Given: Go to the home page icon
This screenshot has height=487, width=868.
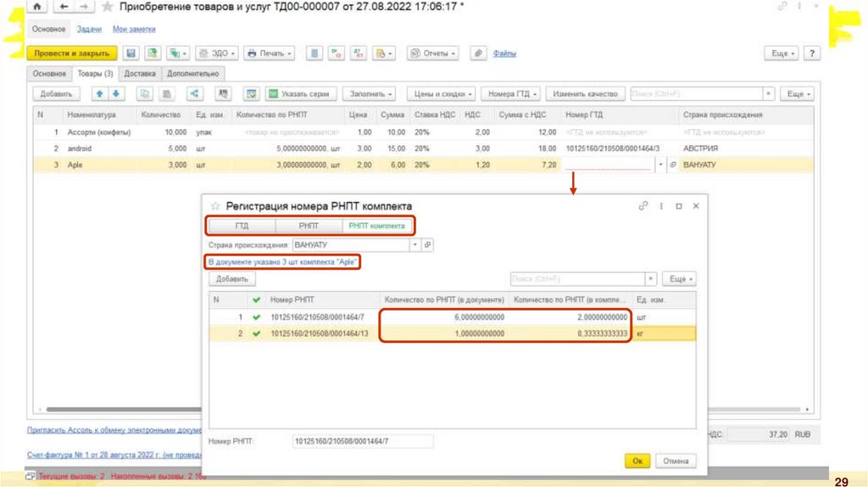Looking at the screenshot, I should [37, 7].
